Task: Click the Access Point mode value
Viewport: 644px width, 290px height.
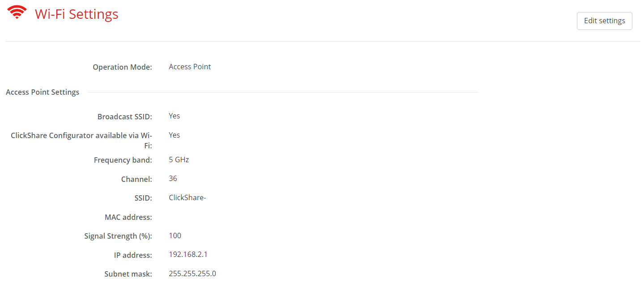Action: (190, 67)
